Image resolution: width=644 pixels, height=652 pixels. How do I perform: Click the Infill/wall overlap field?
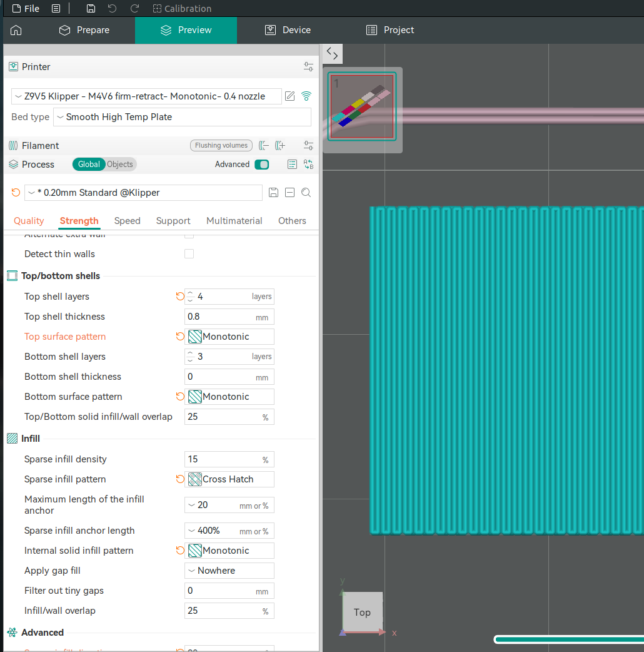229,611
